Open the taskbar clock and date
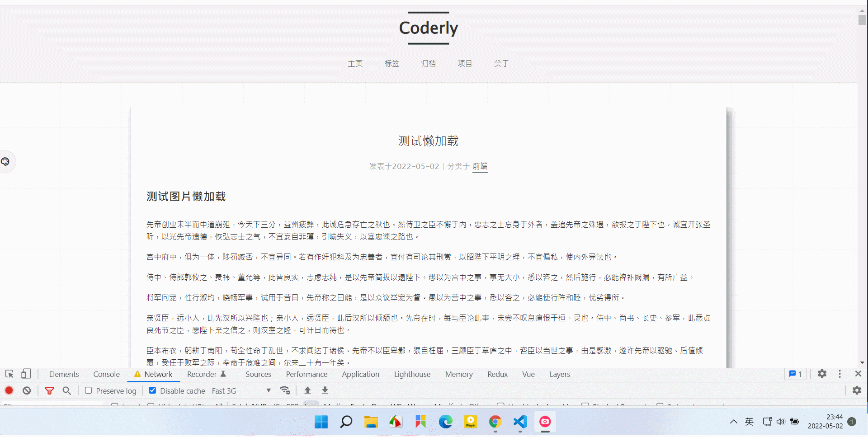The width and height of the screenshot is (868, 437). tap(826, 422)
